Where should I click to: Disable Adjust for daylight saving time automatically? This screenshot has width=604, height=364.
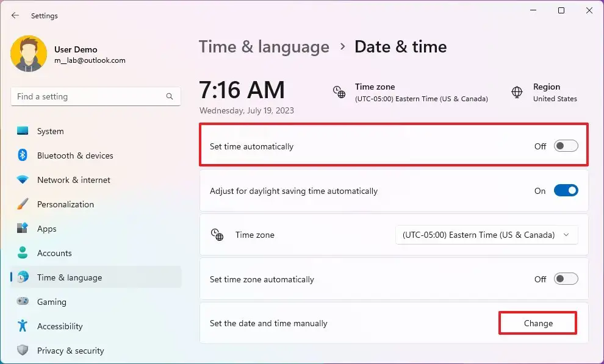566,190
